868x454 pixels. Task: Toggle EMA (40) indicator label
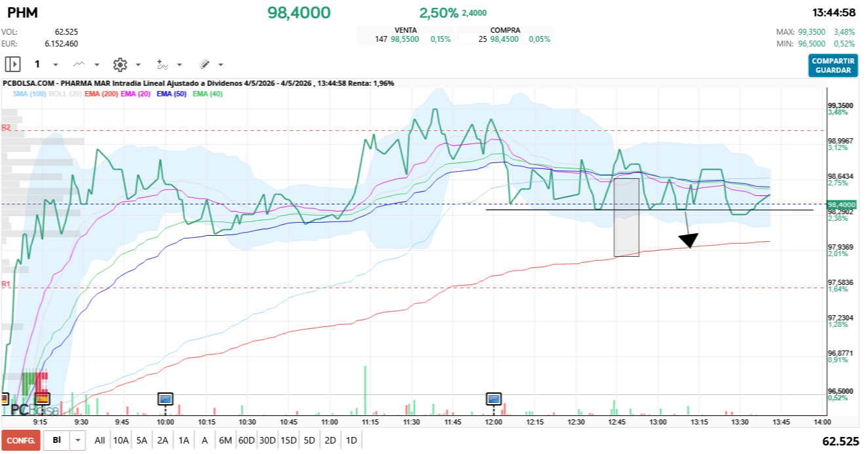click(208, 94)
